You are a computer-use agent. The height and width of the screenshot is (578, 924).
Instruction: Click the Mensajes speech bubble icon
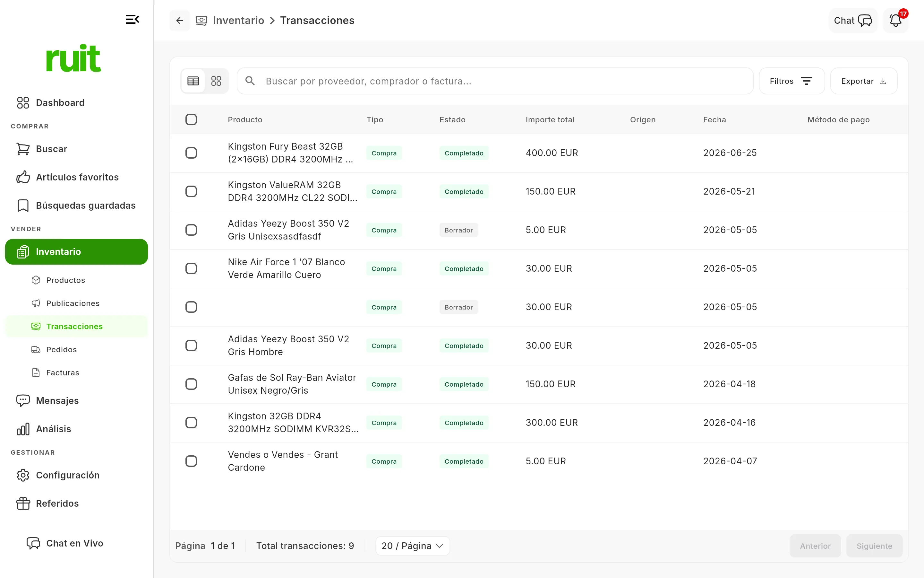point(23,401)
